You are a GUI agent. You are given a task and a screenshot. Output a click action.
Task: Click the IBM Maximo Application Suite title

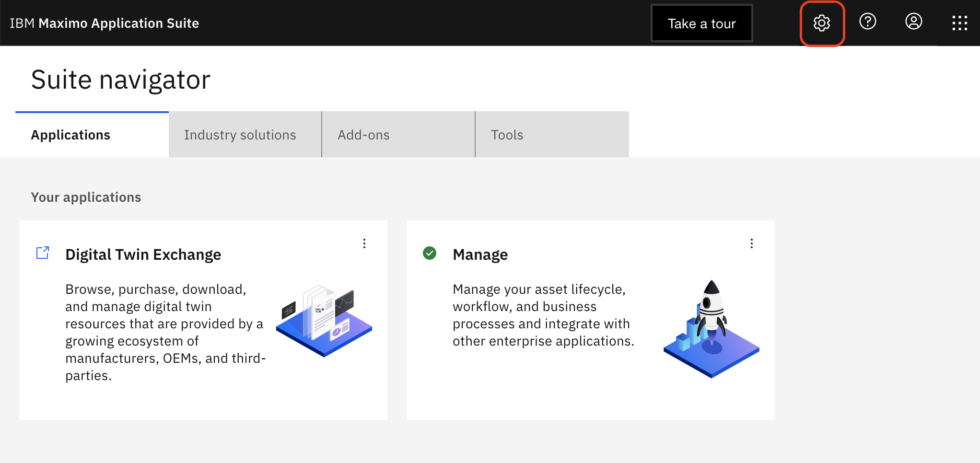[105, 23]
